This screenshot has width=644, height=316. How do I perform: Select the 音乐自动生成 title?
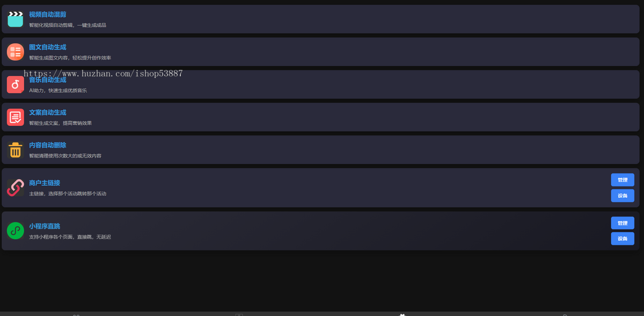point(48,80)
